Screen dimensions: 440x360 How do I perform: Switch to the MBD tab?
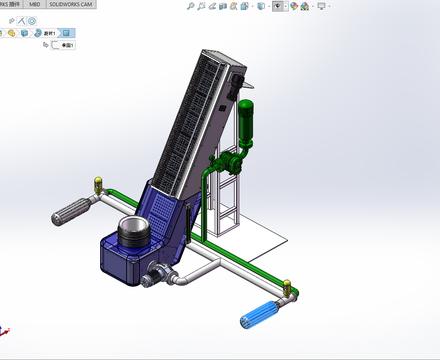[34, 4]
